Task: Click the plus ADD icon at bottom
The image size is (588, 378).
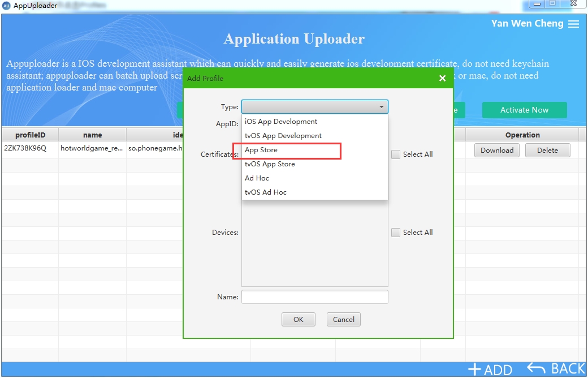Action: click(475, 369)
